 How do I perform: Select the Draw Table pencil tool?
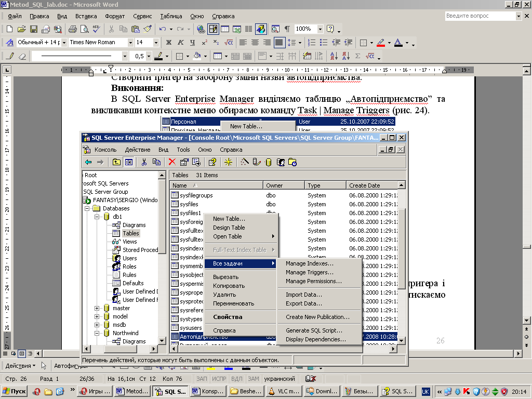point(10,56)
